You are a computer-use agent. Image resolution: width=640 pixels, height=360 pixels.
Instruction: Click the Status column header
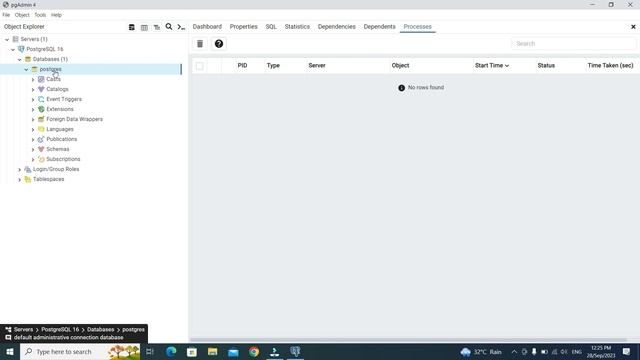pyautogui.click(x=546, y=65)
